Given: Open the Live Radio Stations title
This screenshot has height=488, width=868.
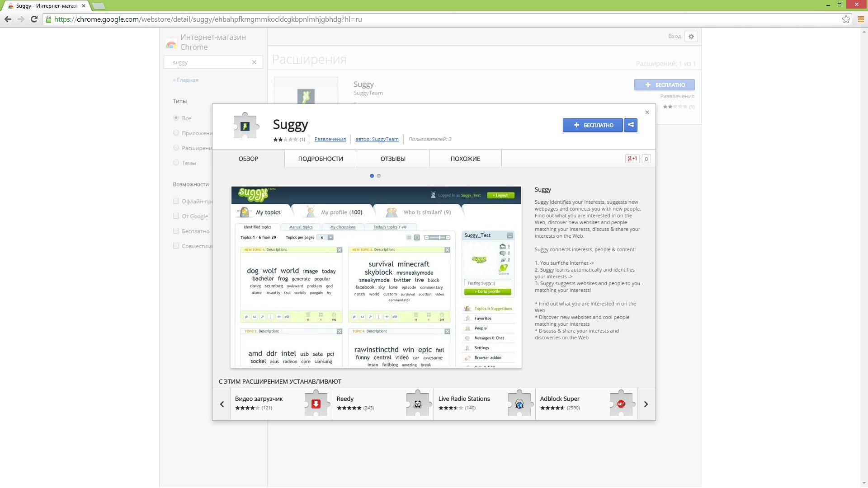Looking at the screenshot, I should (464, 399).
